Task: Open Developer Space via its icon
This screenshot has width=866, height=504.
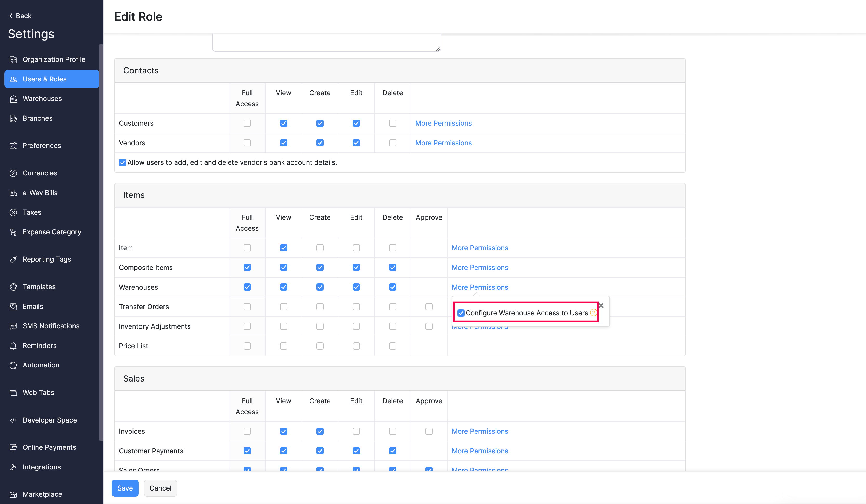Action: [x=14, y=420]
